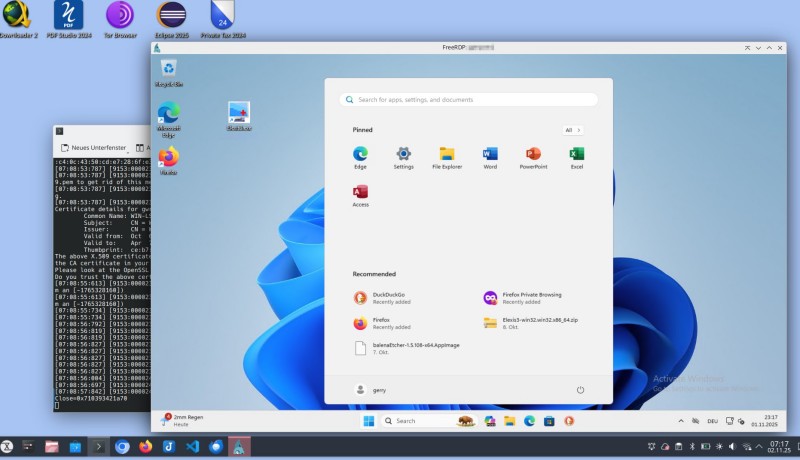Switch the DEU input language indicator

pyautogui.click(x=712, y=421)
